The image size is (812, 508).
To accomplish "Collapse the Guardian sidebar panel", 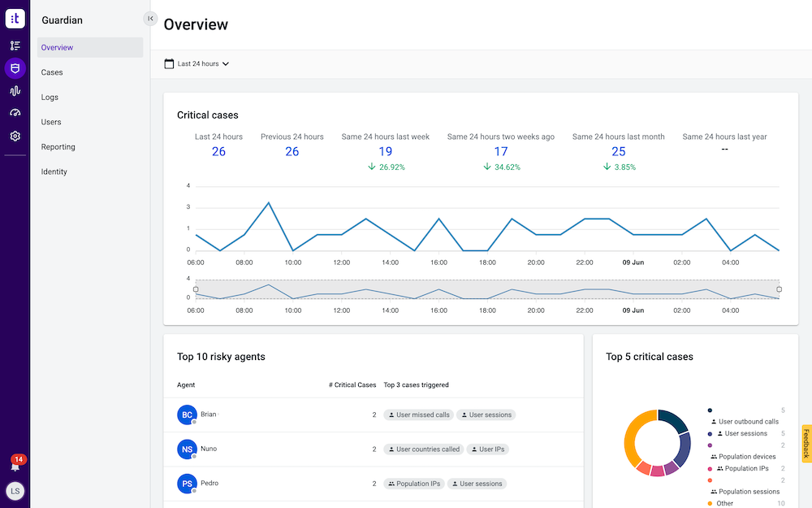I will [150, 19].
